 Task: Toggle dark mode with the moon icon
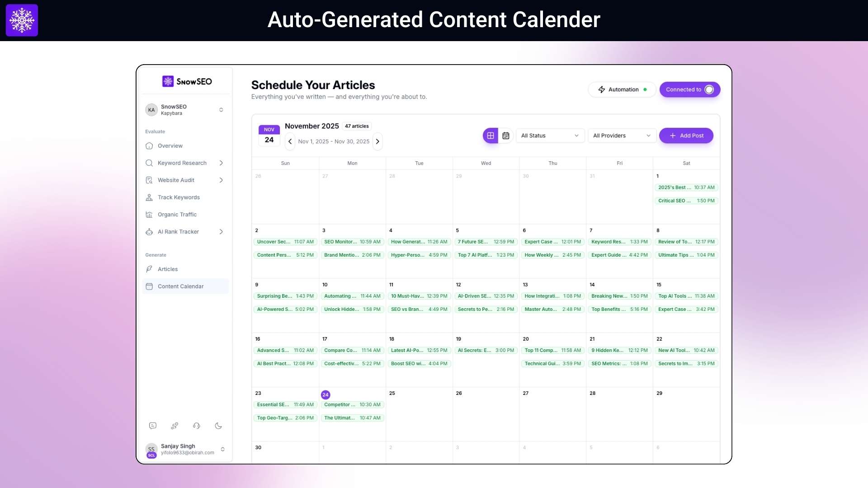pos(218,426)
